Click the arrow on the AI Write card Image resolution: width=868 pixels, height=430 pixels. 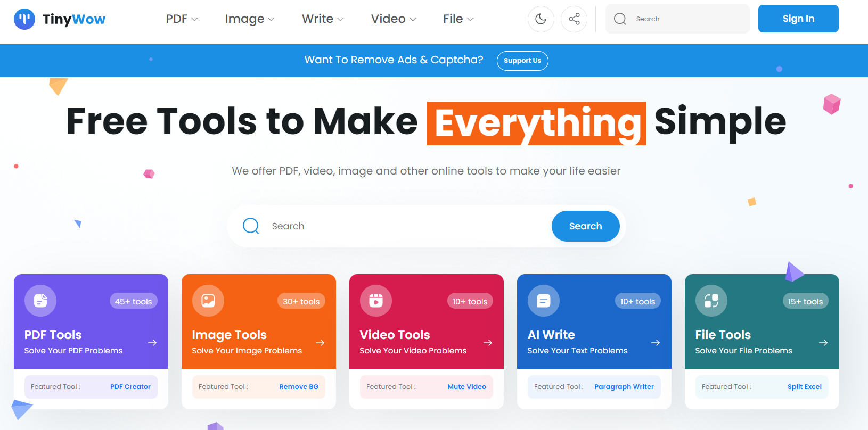[x=656, y=343]
